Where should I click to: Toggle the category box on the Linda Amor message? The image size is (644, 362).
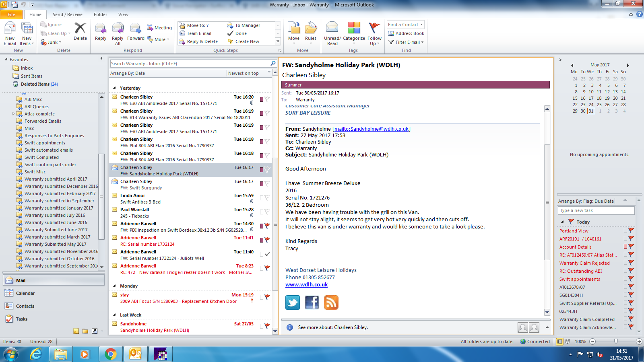(262, 198)
